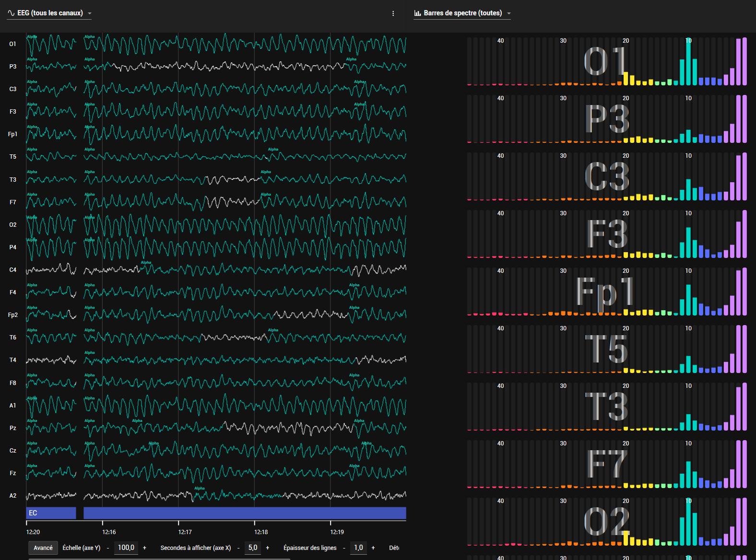756x560 pixels.
Task: Click the T4 channel label in the EEG traces
Action: tap(12, 360)
